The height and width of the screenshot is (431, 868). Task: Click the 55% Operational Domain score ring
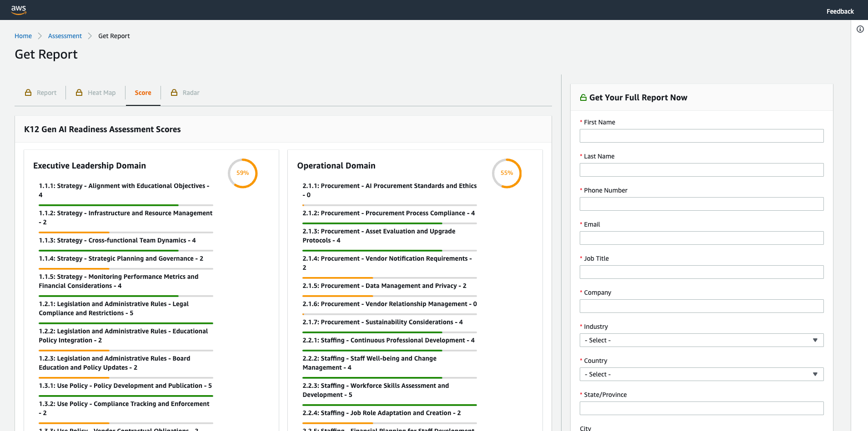(x=507, y=173)
